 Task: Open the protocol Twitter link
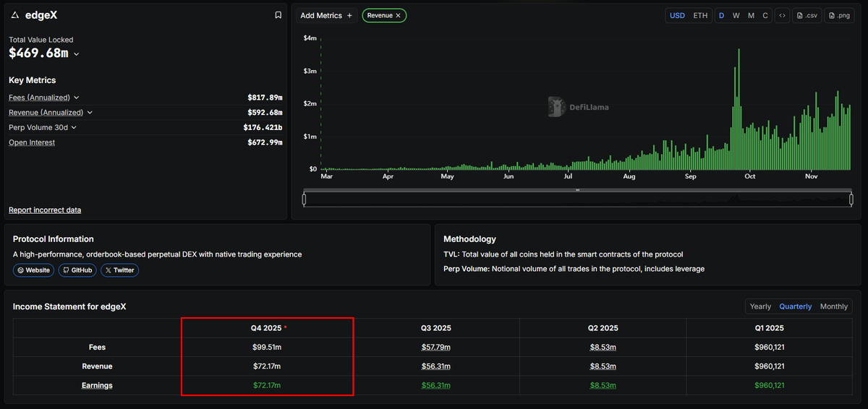click(119, 270)
